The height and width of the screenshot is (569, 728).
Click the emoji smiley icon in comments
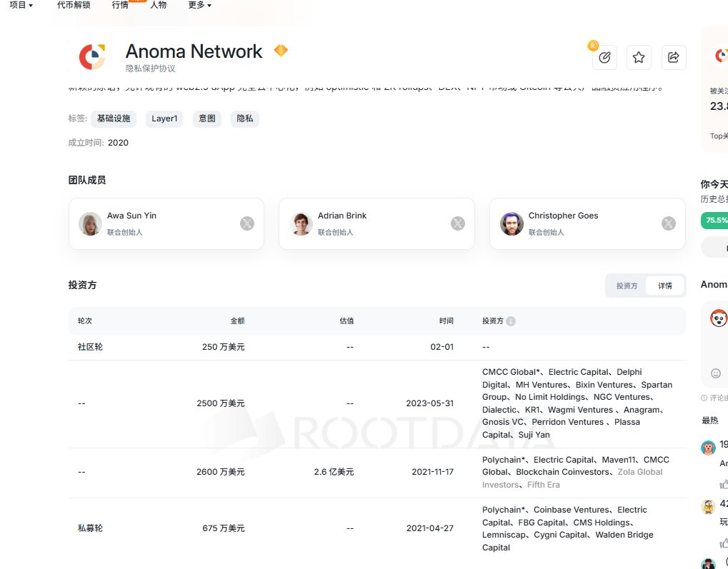pyautogui.click(x=716, y=373)
